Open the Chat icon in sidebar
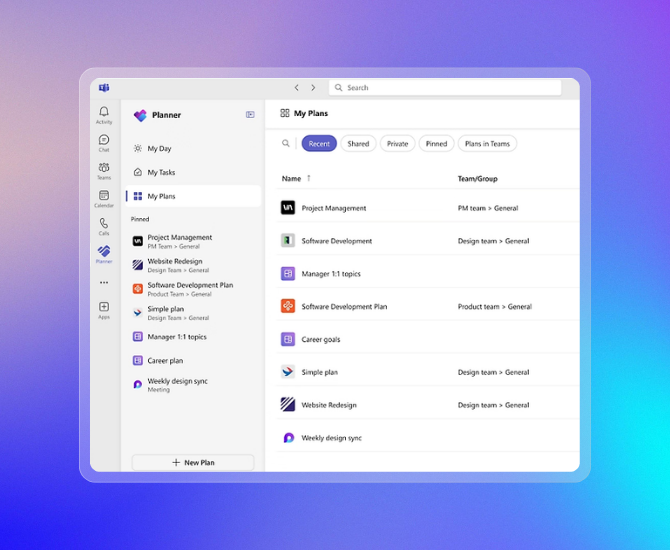This screenshot has width=670, height=550. pyautogui.click(x=104, y=143)
